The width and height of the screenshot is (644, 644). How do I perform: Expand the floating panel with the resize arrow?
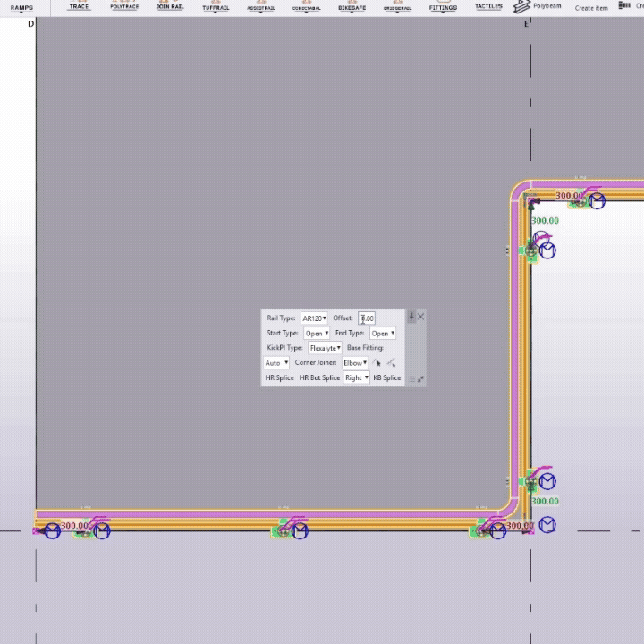[420, 379]
